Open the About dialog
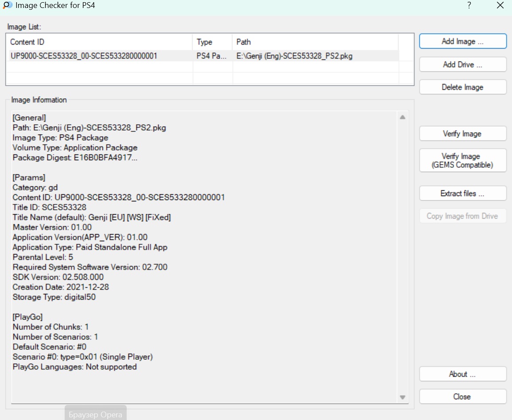512x420 pixels. [463, 374]
